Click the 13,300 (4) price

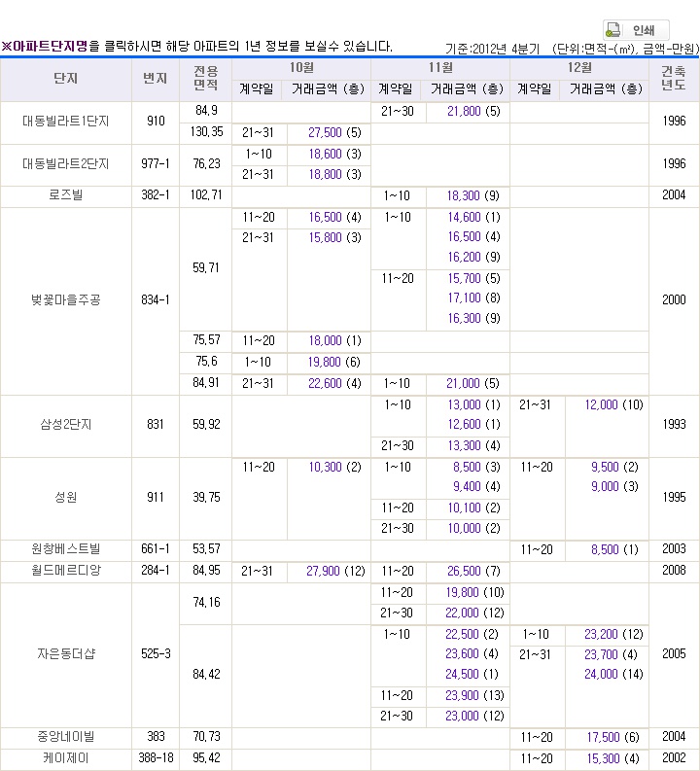tap(473, 446)
